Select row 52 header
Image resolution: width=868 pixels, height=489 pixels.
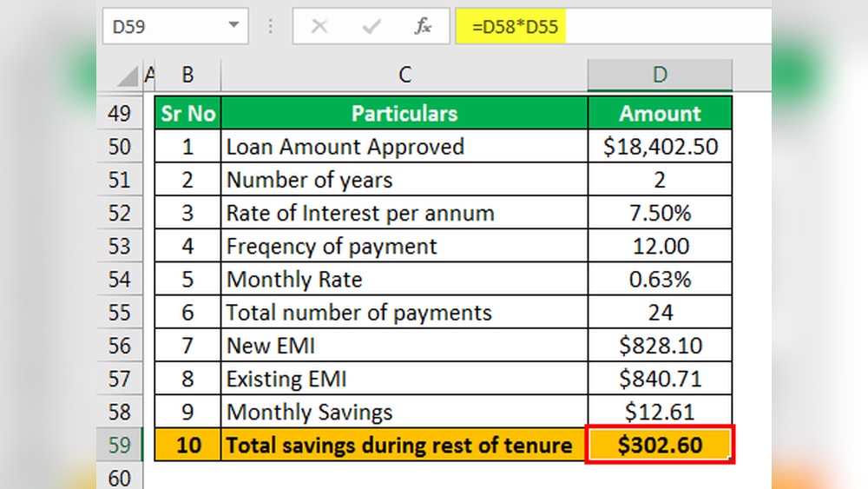click(x=120, y=213)
